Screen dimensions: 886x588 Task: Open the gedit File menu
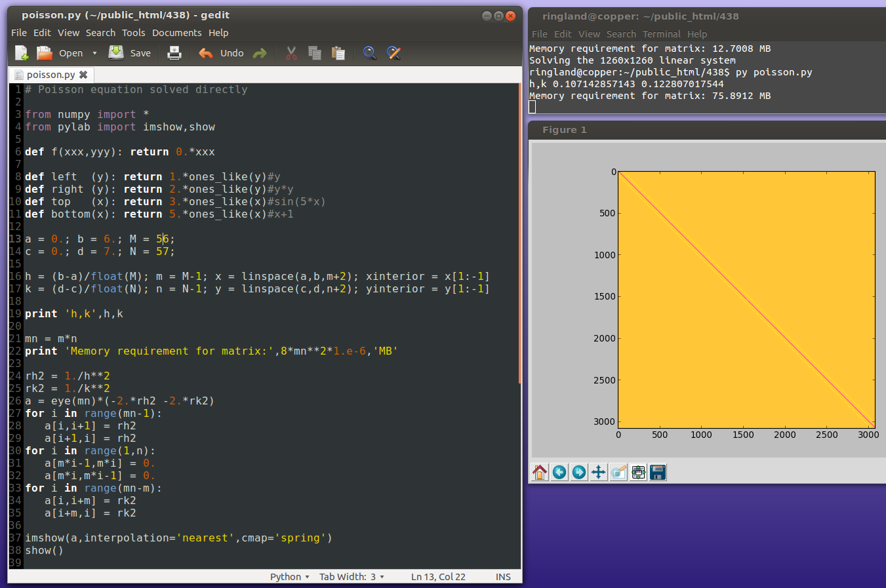coord(19,33)
